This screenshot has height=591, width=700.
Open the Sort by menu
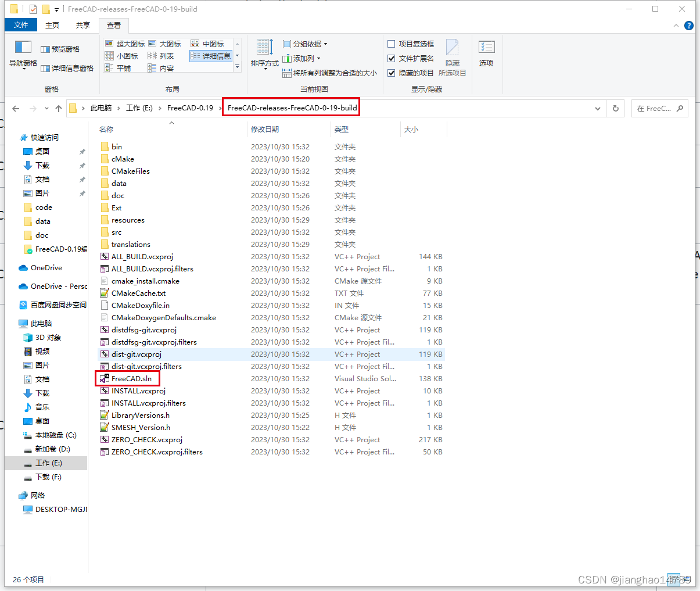click(264, 54)
